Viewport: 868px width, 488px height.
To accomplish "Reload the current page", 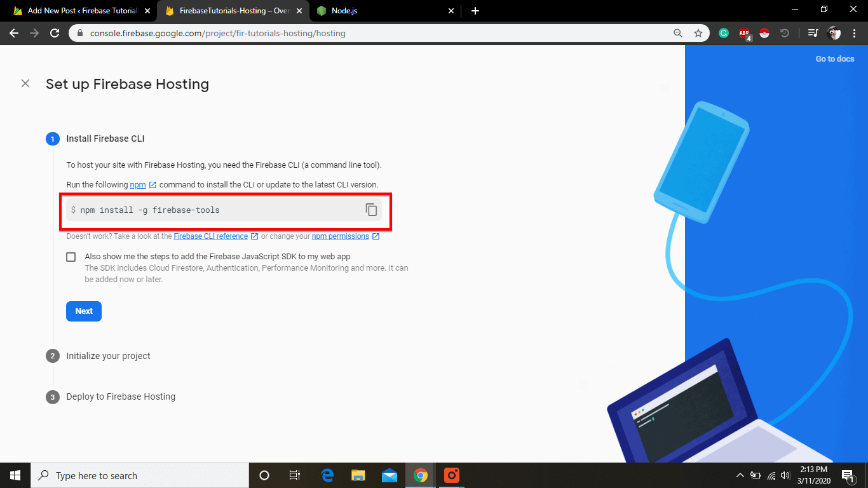I will tap(55, 33).
